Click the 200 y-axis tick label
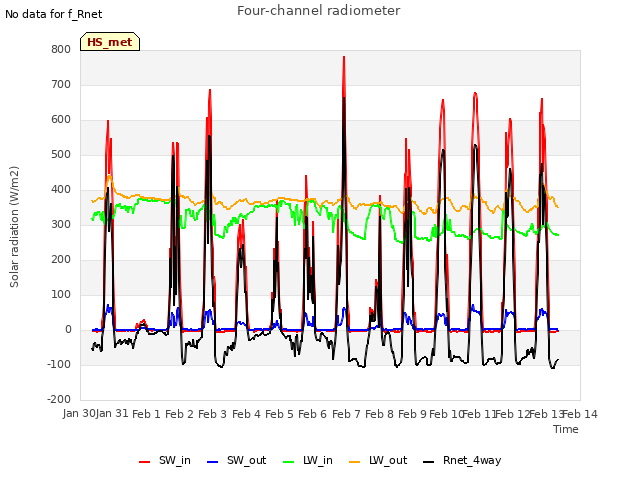 click(61, 260)
